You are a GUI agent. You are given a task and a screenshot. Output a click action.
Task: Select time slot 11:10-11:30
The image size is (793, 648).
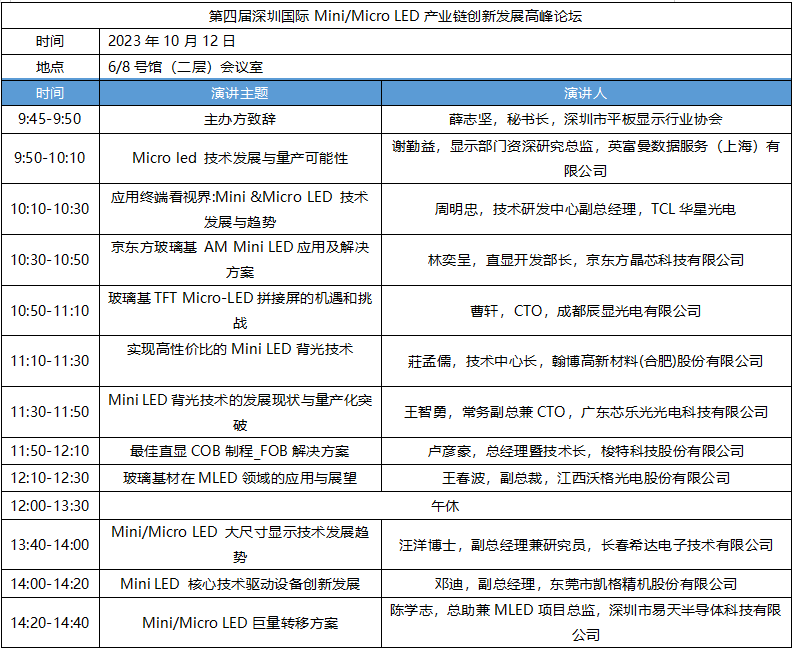click(50, 361)
